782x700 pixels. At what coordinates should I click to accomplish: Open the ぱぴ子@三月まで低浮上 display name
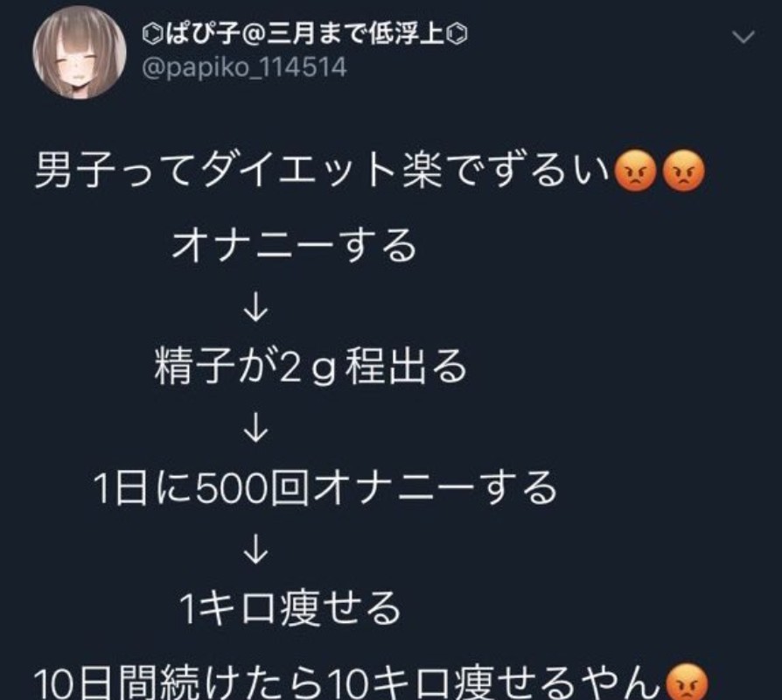pyautogui.click(x=304, y=35)
